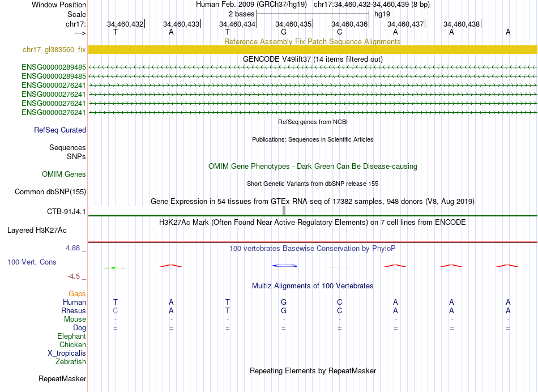
Task: Click the chr17:34,460,432-34,460,439 position text
Action: pos(372,5)
